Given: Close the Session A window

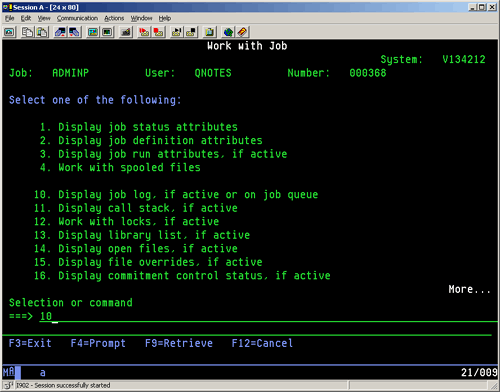Looking at the screenshot, I should point(492,7).
